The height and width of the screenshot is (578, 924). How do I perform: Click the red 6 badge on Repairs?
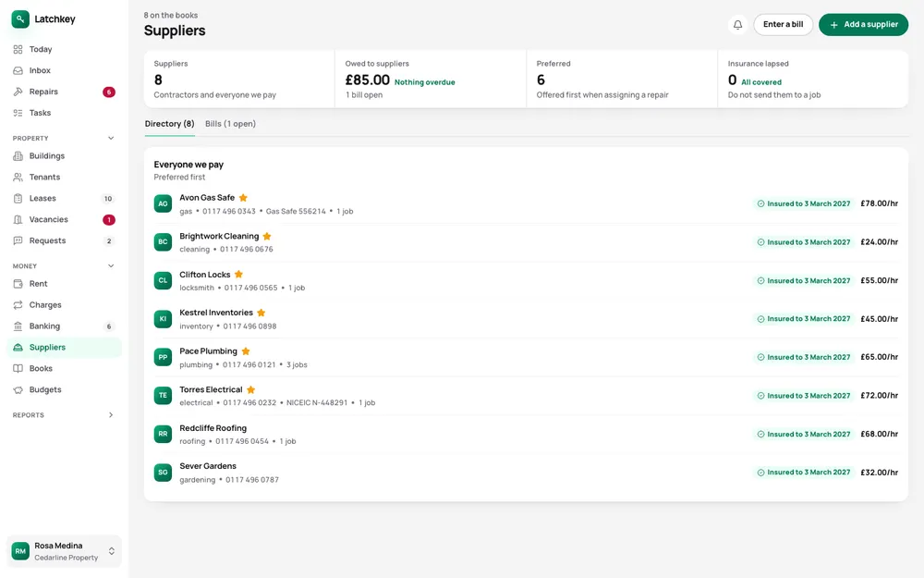(109, 92)
